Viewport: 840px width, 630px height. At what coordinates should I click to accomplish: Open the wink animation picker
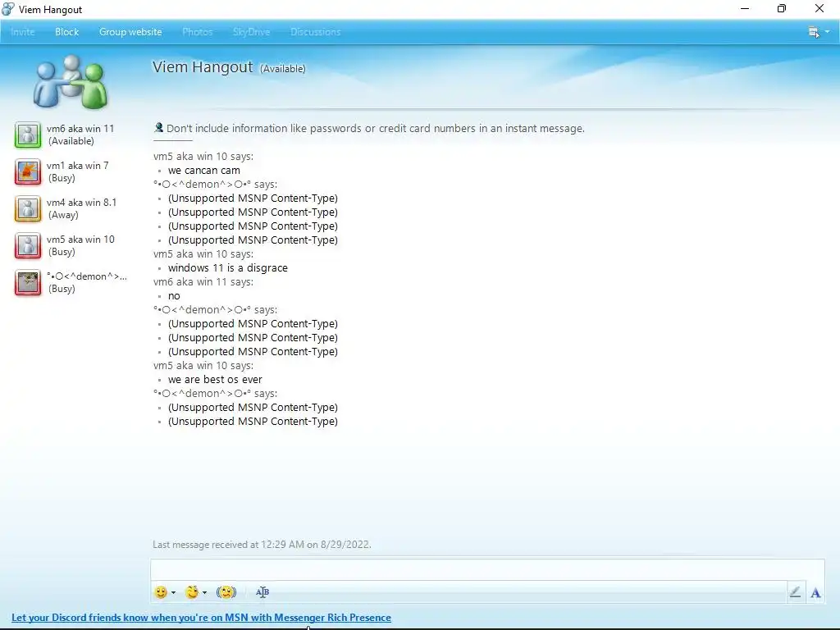coord(192,592)
